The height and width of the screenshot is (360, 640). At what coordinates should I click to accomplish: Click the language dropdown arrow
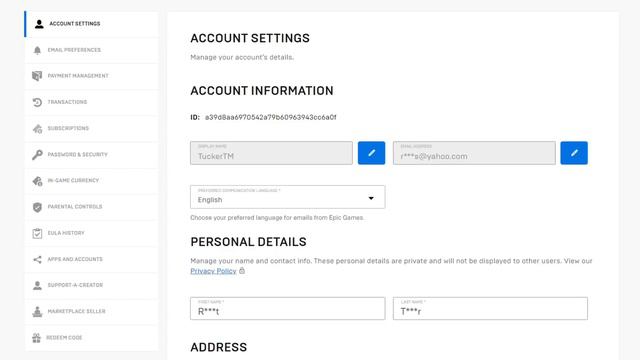click(371, 198)
